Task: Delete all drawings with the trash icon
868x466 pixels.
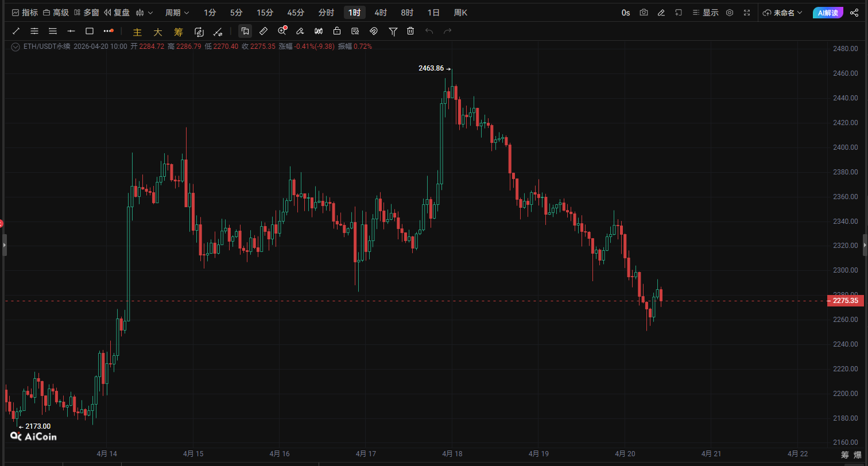Action: [410, 31]
